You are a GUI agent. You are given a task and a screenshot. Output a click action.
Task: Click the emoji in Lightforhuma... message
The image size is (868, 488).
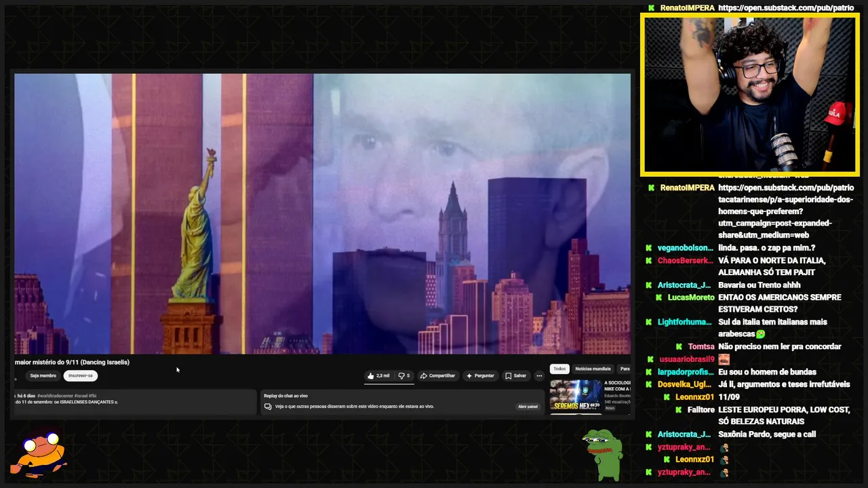[760, 334]
